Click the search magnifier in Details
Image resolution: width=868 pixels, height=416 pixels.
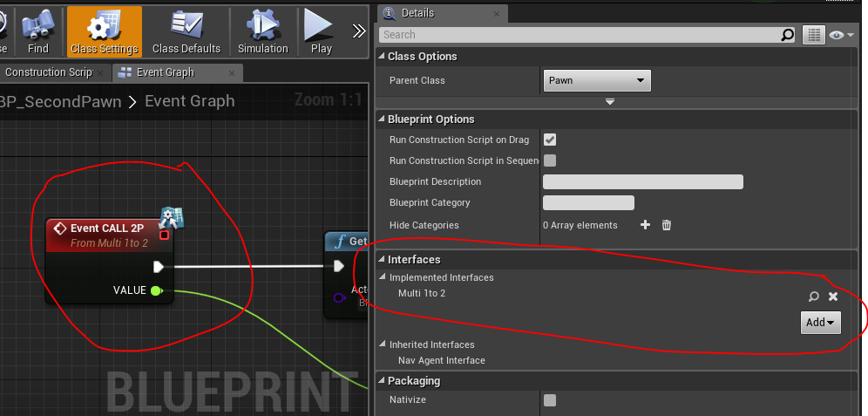[x=787, y=35]
